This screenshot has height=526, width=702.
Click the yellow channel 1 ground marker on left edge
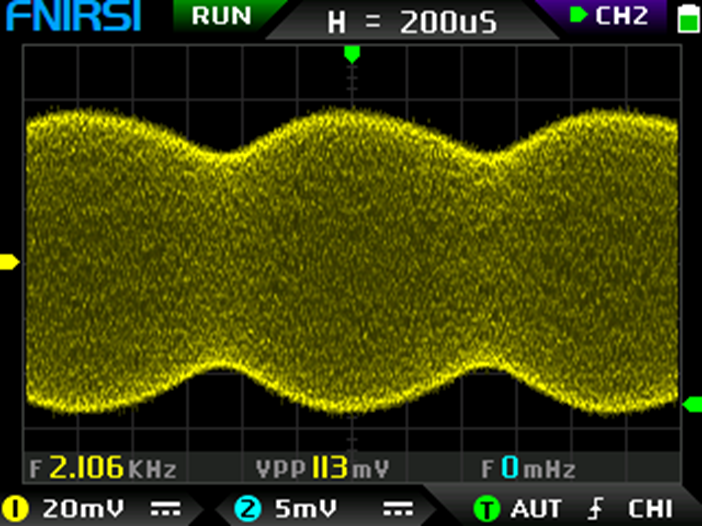pos(9,262)
